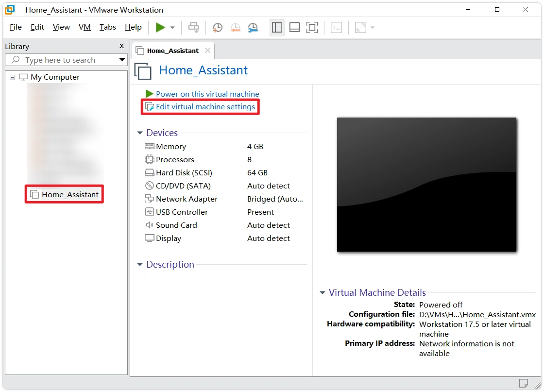Click the USB Controller icon

[x=149, y=212]
